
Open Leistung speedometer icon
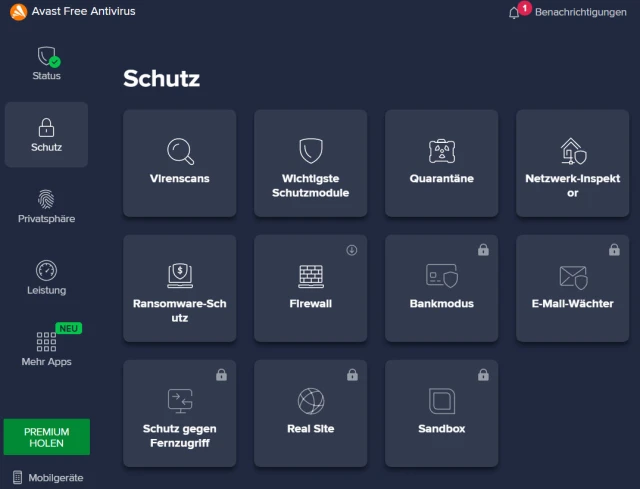pos(46,270)
